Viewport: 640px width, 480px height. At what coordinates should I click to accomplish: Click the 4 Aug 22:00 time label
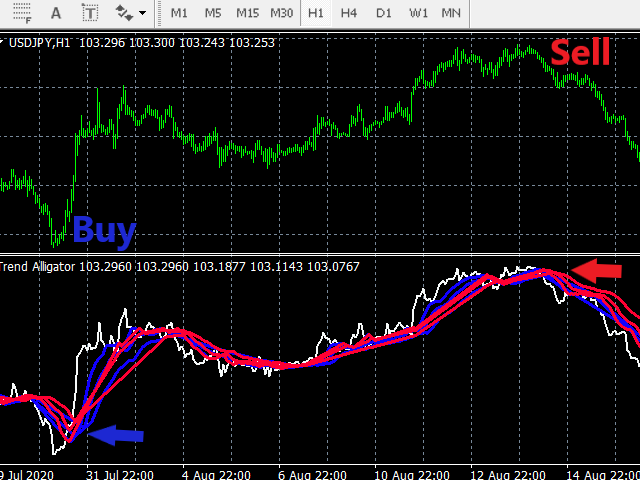[x=217, y=475]
